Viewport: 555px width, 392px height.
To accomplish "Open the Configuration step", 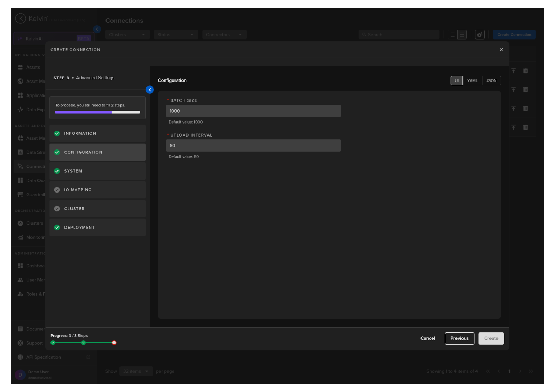I will point(97,152).
